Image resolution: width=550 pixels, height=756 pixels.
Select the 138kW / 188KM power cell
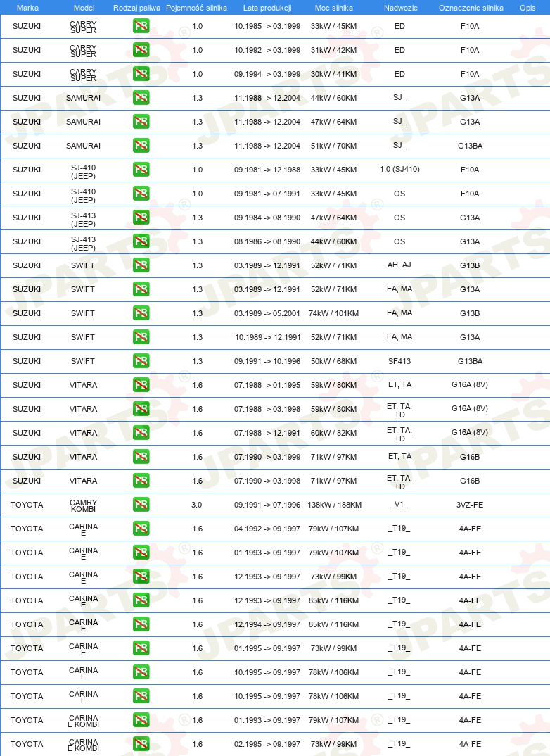[334, 505]
